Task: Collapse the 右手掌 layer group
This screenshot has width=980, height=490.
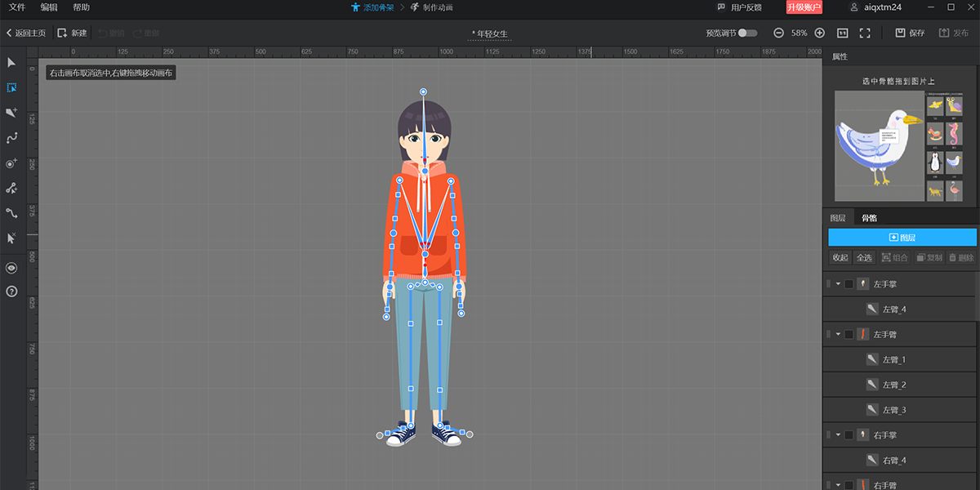Action: [x=838, y=435]
